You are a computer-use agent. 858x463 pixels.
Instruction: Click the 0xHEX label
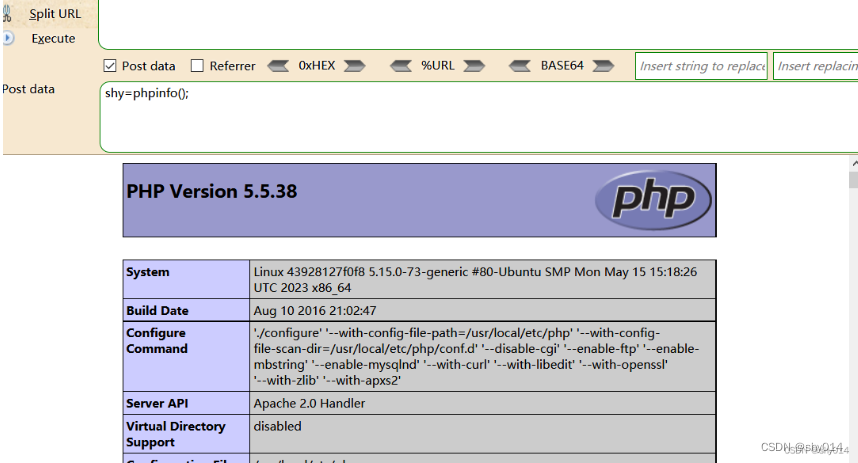click(317, 66)
